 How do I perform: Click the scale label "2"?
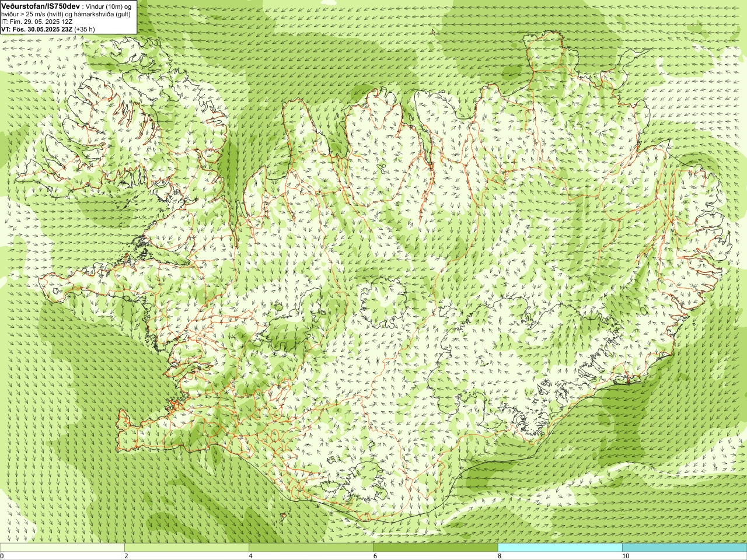[126, 556]
